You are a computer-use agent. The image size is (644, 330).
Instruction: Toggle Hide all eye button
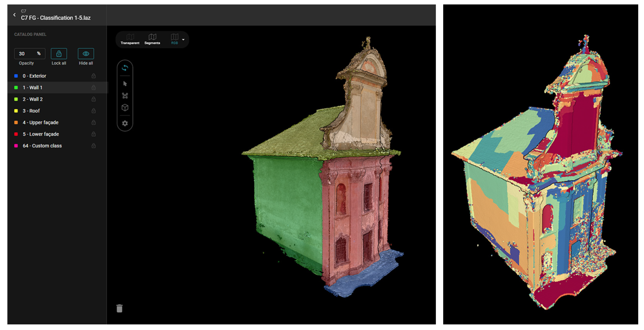click(86, 54)
